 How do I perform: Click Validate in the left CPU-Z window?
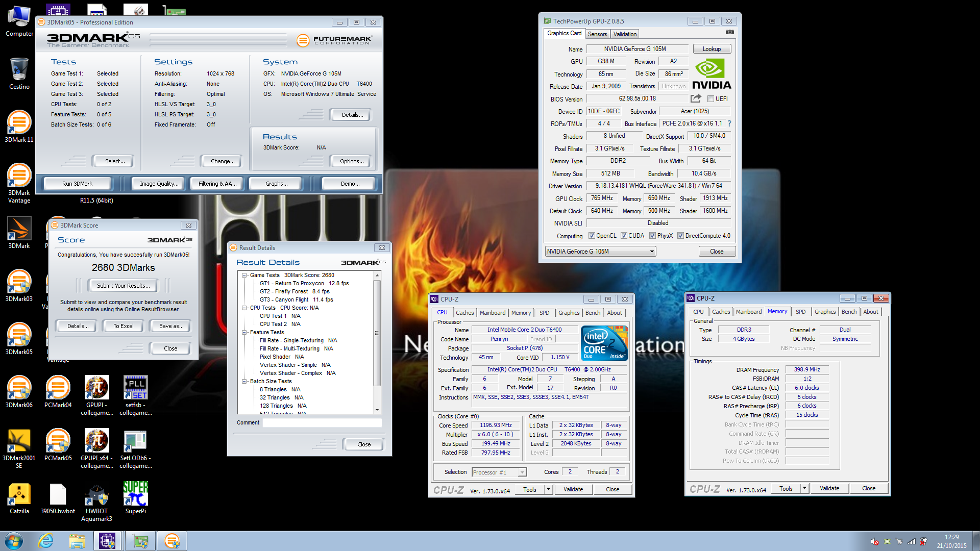tap(573, 489)
